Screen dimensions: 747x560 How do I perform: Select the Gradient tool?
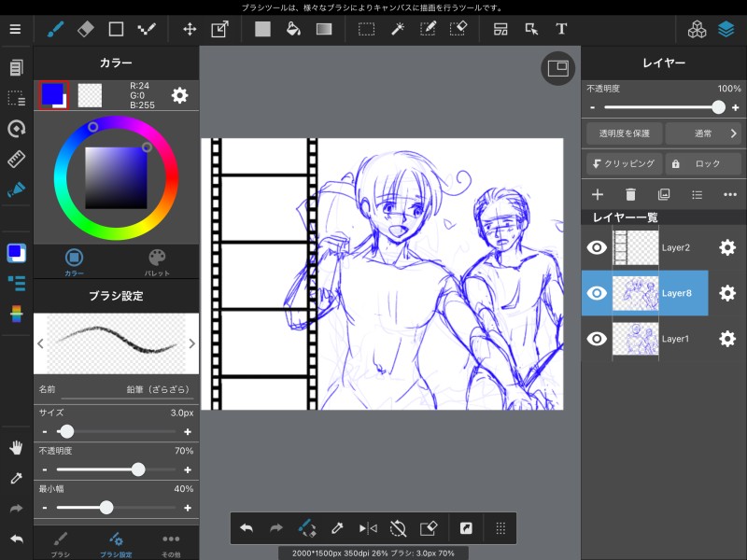[324, 29]
